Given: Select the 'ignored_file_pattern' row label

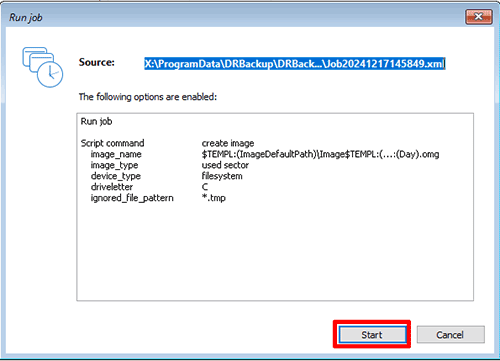Looking at the screenshot, I should [132, 198].
